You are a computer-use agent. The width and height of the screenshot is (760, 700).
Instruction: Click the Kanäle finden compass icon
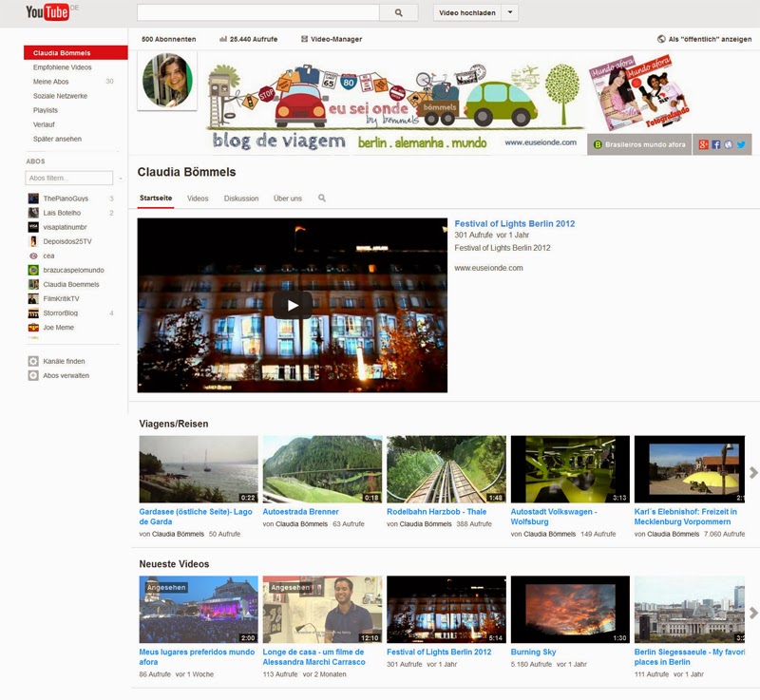pos(32,360)
